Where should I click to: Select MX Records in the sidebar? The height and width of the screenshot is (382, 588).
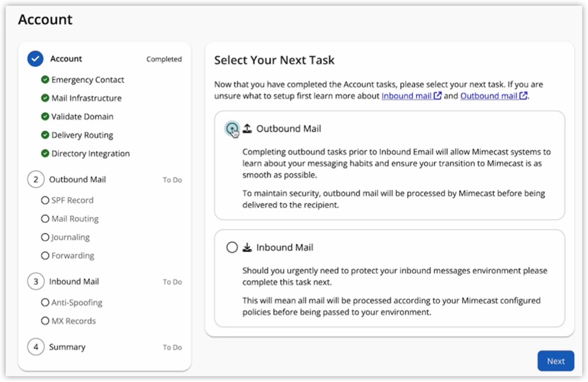(x=73, y=321)
